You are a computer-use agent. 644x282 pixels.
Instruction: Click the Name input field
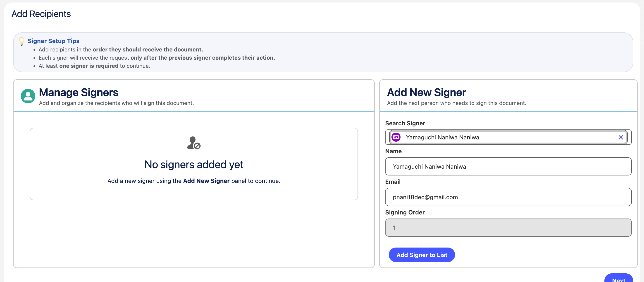tap(508, 167)
